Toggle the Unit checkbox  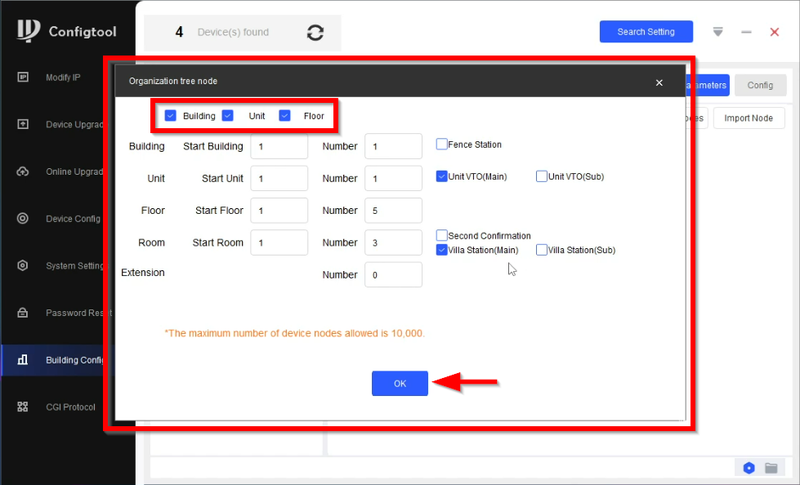tap(228, 116)
